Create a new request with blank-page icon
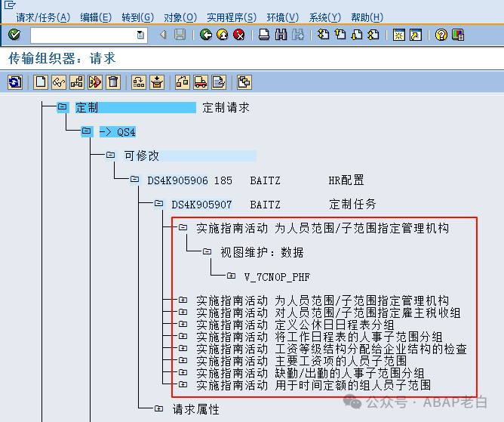 click(x=41, y=82)
